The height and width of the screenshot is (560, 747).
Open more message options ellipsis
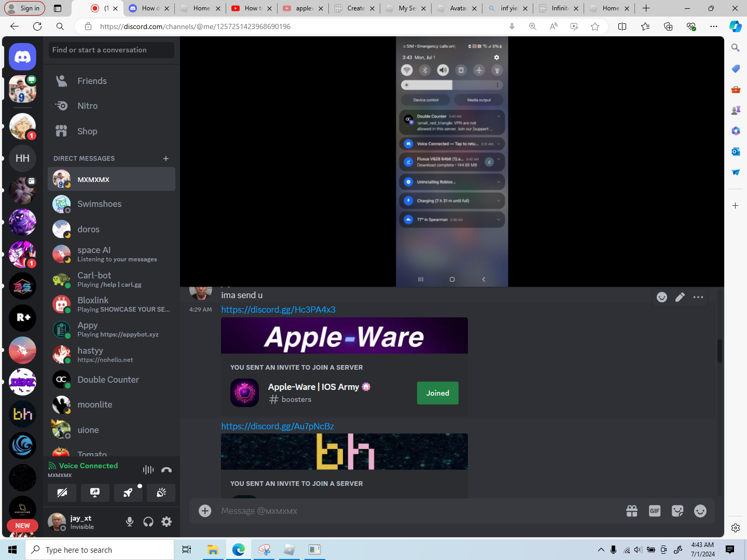(698, 297)
